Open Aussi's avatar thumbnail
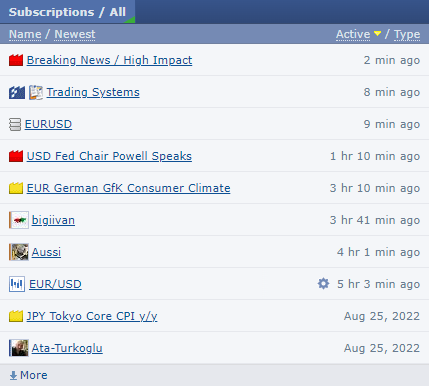 [19, 252]
